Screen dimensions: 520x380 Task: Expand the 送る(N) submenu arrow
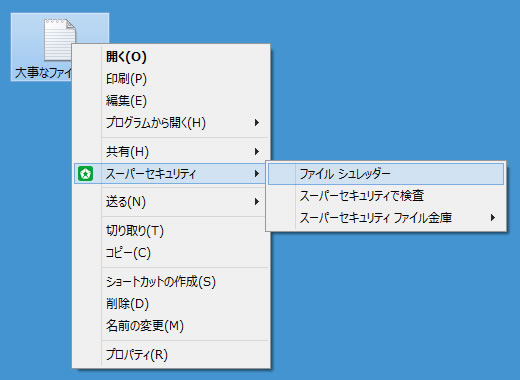(256, 202)
